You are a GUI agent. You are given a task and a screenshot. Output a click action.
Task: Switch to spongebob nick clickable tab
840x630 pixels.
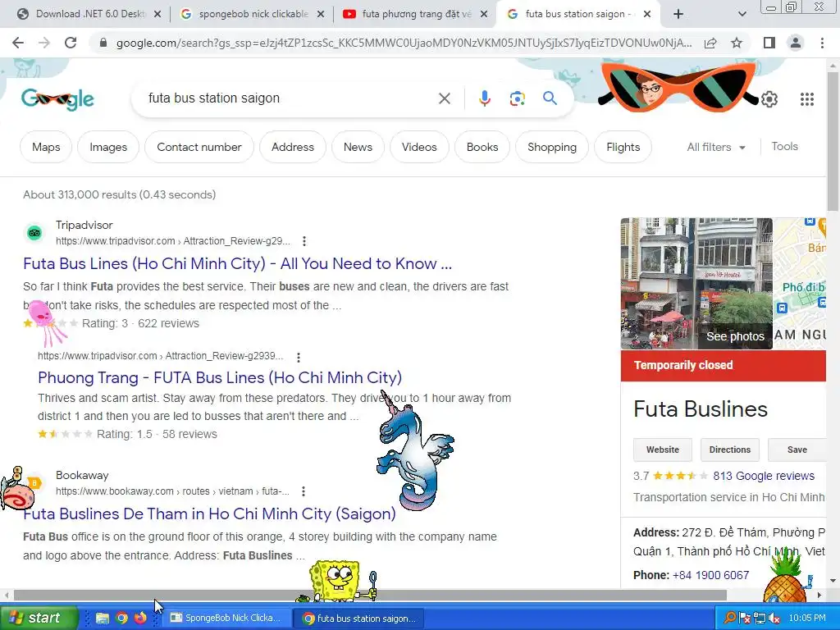point(253,14)
